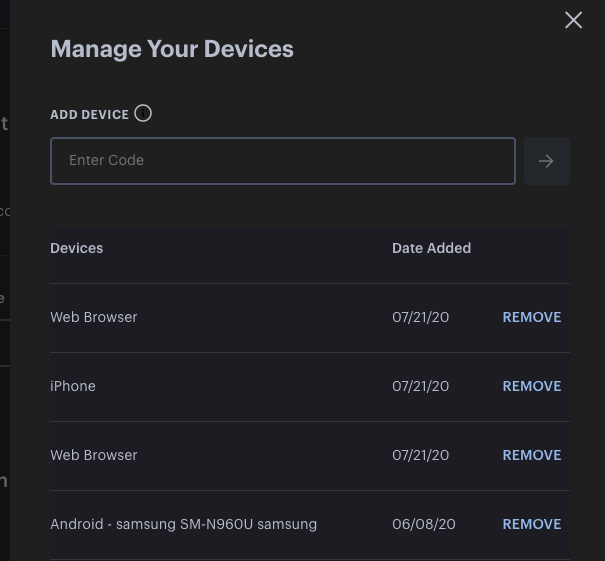Screen dimensions: 605x561
Task: Click the iPhone row's 07/21/20 date
Action: [420, 386]
